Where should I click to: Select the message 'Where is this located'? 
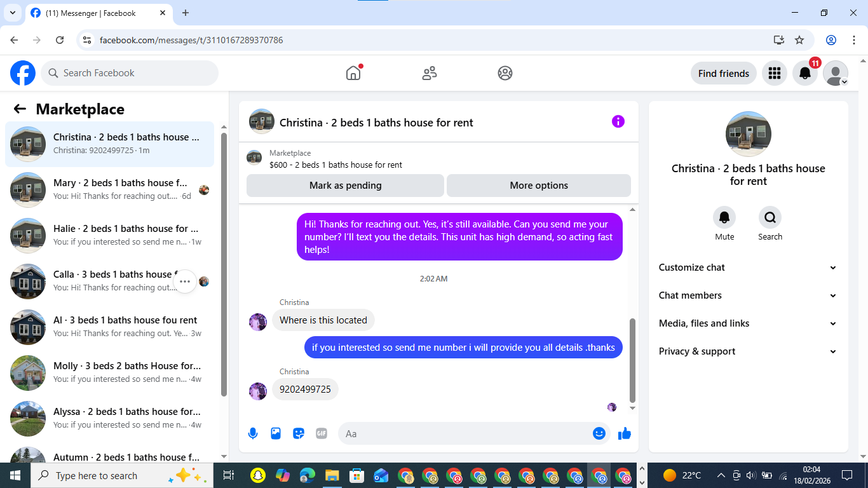click(323, 320)
